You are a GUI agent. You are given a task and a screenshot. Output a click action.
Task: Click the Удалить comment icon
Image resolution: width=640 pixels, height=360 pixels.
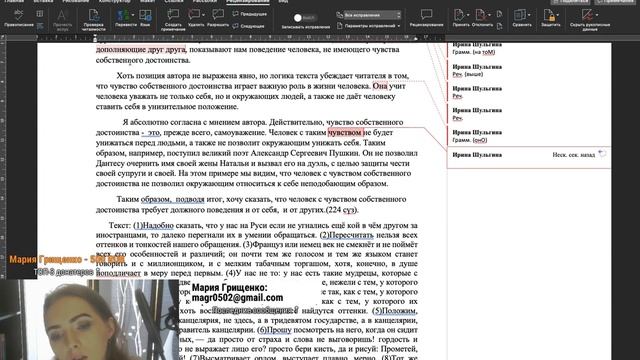click(194, 15)
